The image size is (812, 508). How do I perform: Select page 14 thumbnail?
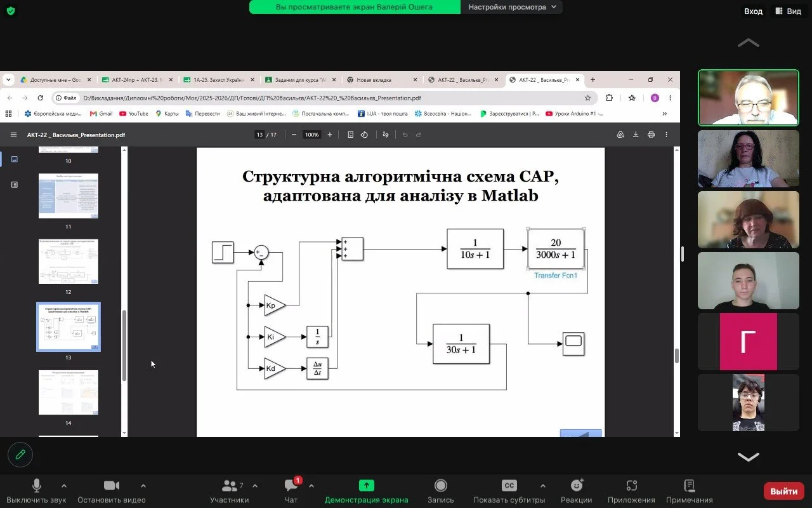pos(69,392)
